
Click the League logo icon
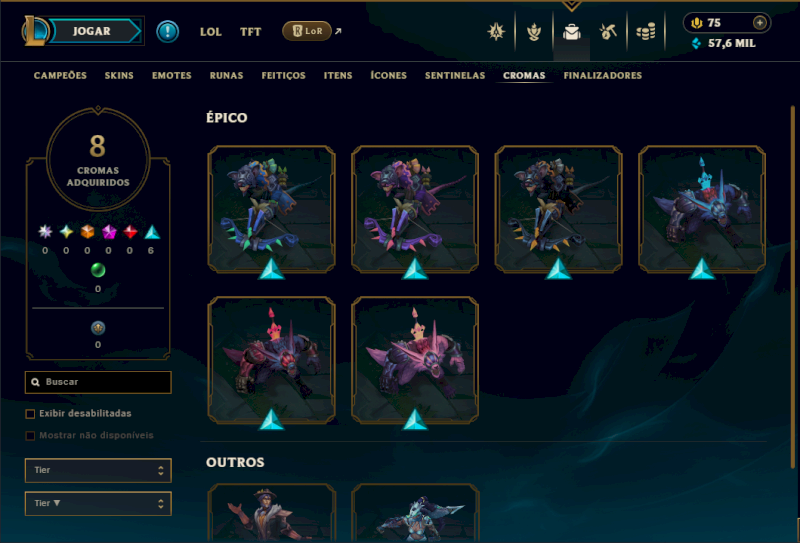pyautogui.click(x=34, y=31)
